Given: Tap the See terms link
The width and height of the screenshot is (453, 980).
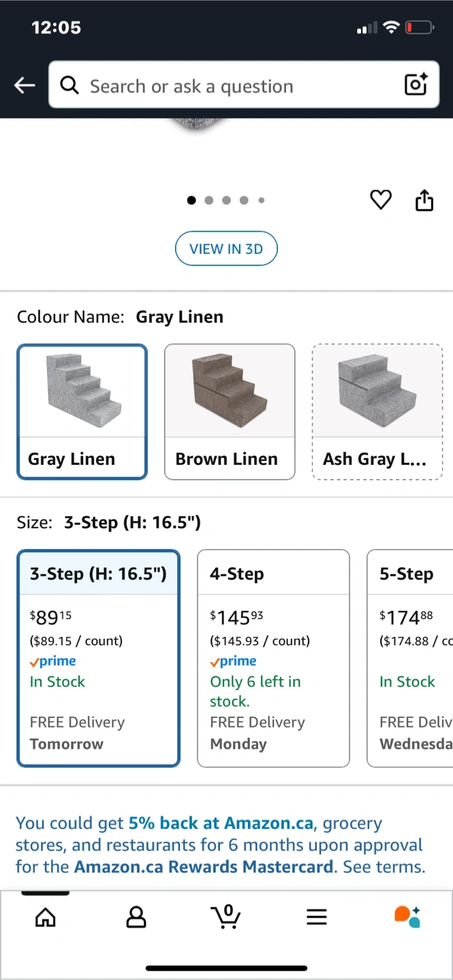Looking at the screenshot, I should coord(384,867).
